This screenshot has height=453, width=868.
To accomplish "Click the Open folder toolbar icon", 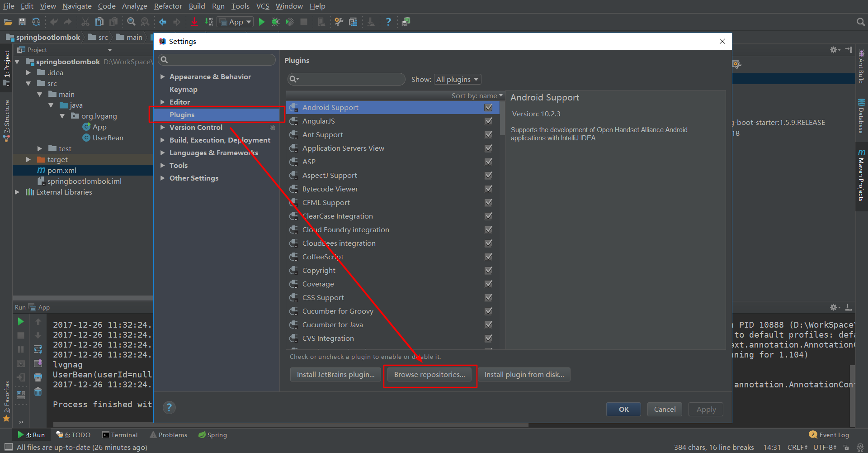I will pos(8,22).
